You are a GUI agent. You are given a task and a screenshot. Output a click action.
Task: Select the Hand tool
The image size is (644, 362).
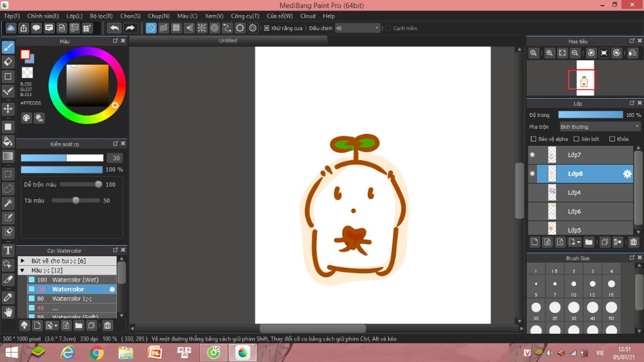pyautogui.click(x=8, y=312)
